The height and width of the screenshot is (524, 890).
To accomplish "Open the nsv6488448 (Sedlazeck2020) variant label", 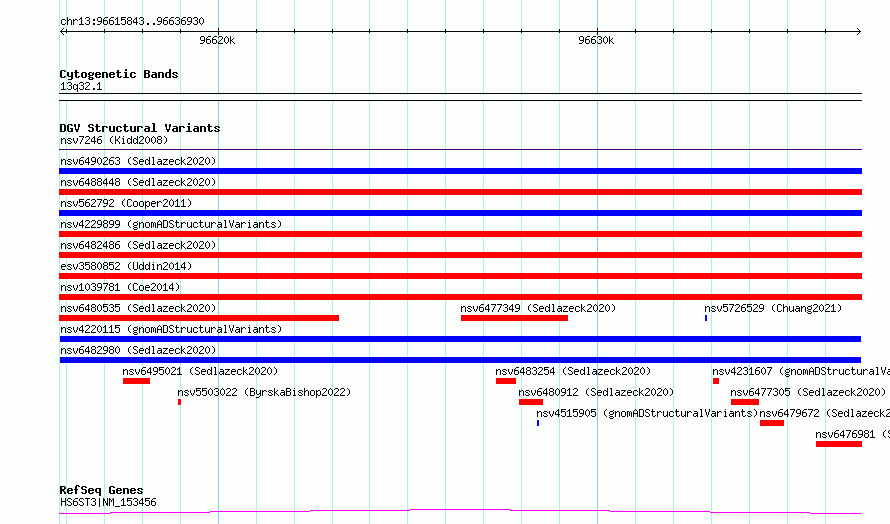I will click(138, 182).
